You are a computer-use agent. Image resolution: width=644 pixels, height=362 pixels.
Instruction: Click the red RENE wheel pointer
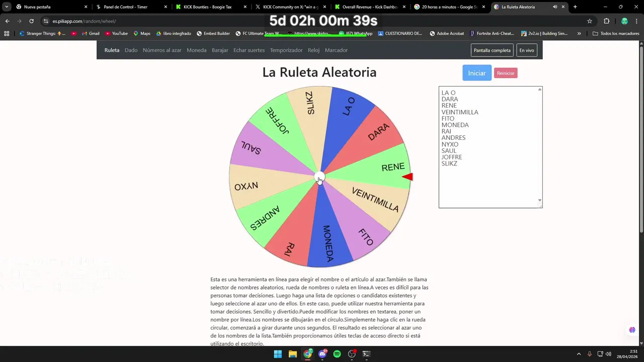tap(408, 176)
